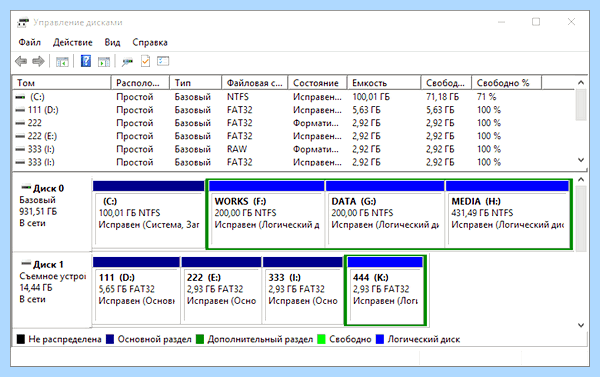Sort by the Файловая с... column header
Viewport: 600px width, 377px height.
(x=255, y=83)
